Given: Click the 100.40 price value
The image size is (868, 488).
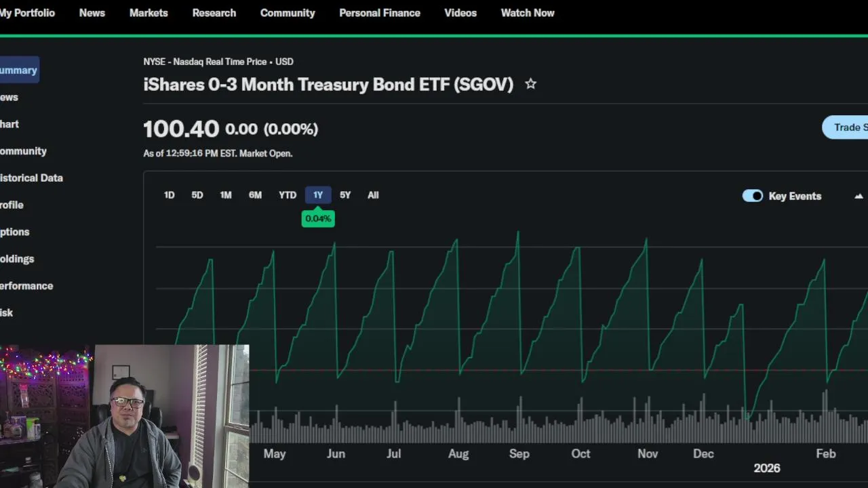Looking at the screenshot, I should click(181, 129).
